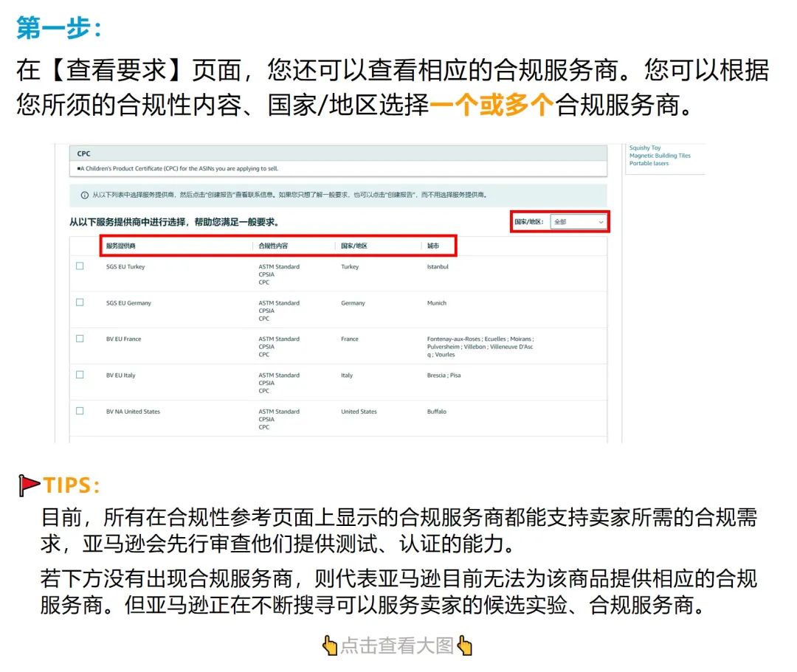Select the BV NA United States checkbox
Viewport: 797px width, 672px height.
point(81,411)
